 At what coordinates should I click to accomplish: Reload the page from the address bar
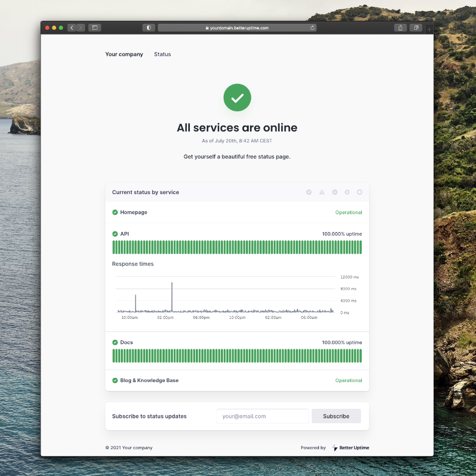click(312, 27)
